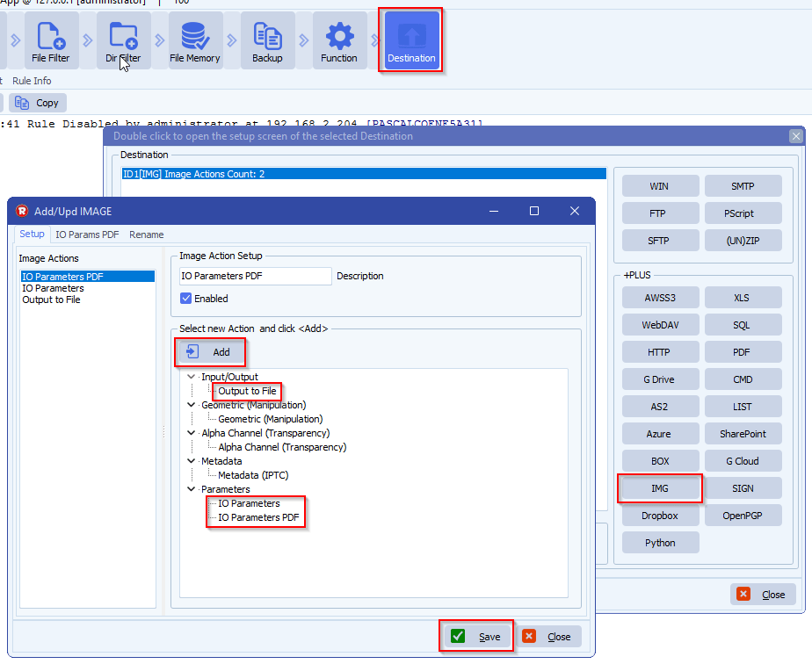Select the Destination step

pyautogui.click(x=411, y=41)
